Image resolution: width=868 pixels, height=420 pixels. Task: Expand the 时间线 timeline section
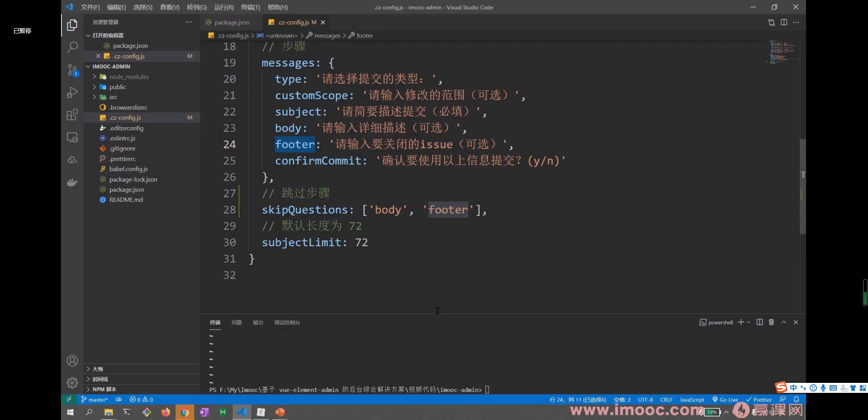pyautogui.click(x=142, y=379)
